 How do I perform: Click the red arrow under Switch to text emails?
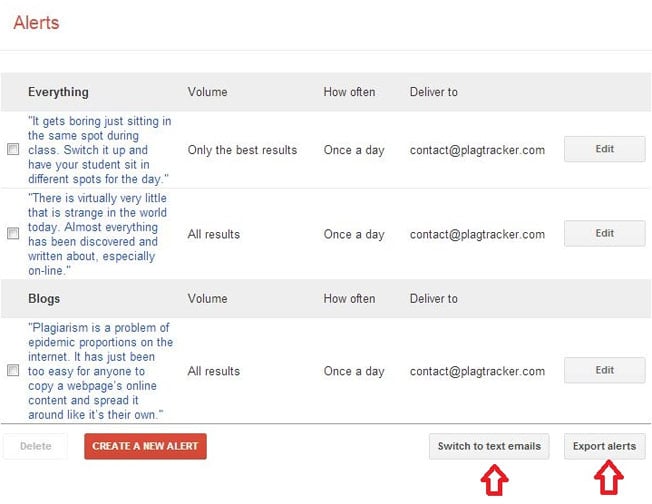[x=494, y=479]
